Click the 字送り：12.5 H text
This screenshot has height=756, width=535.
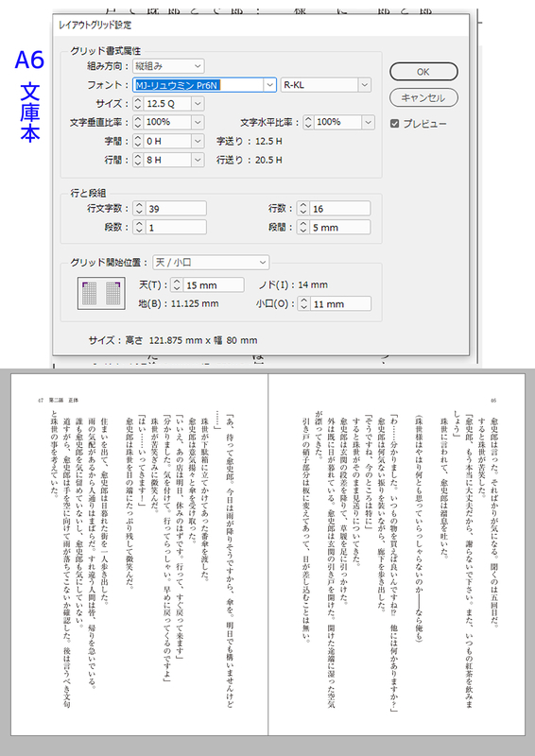tap(249, 141)
